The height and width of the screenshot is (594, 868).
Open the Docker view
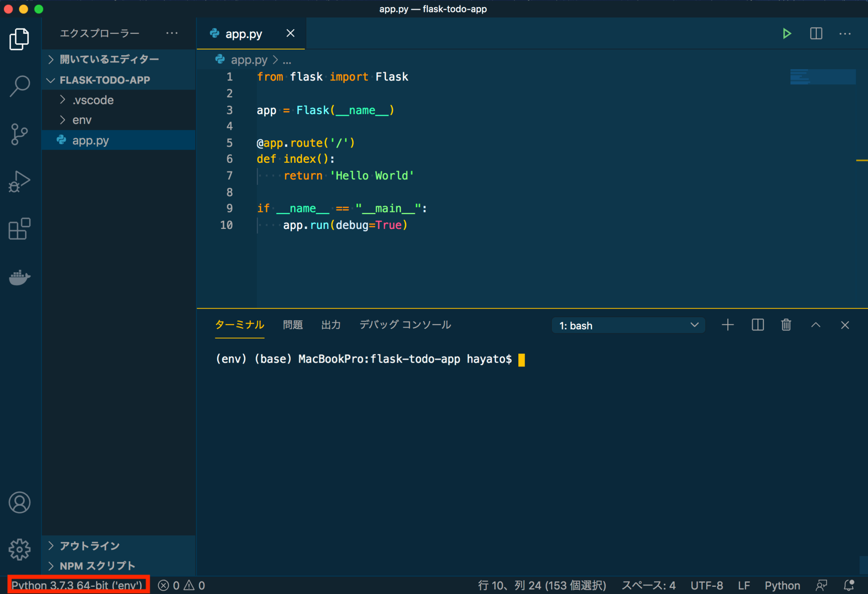[19, 278]
